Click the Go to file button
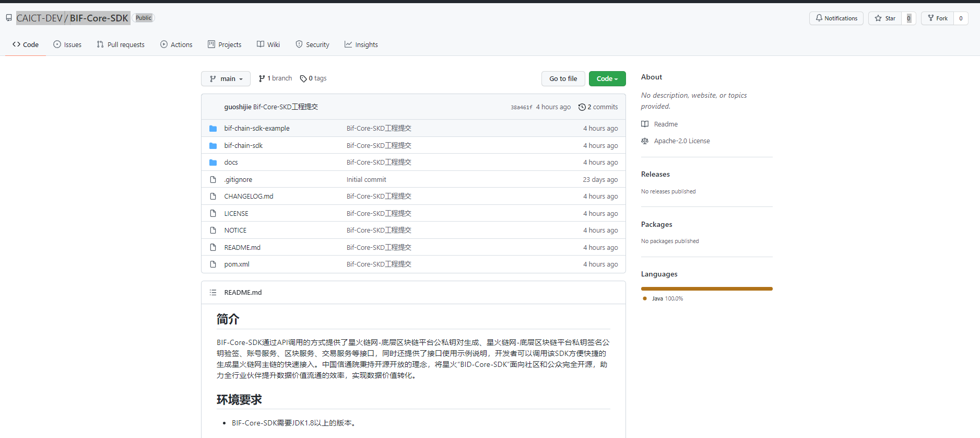This screenshot has height=438, width=980. pos(563,79)
